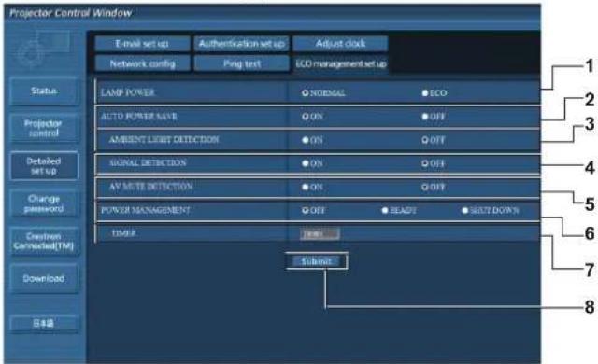Enable AV MUTE DETECTION
Viewport: 598px width, 364px height.
[x=306, y=187]
